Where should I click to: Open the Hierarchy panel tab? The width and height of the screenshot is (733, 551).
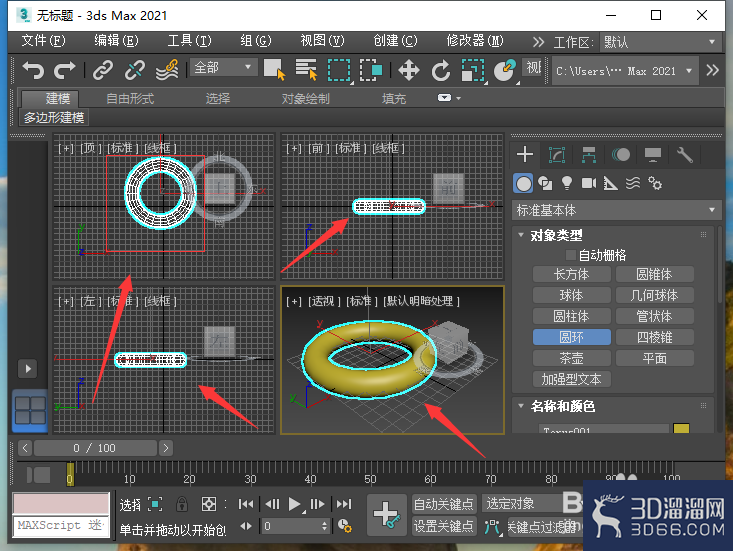pyautogui.click(x=589, y=154)
